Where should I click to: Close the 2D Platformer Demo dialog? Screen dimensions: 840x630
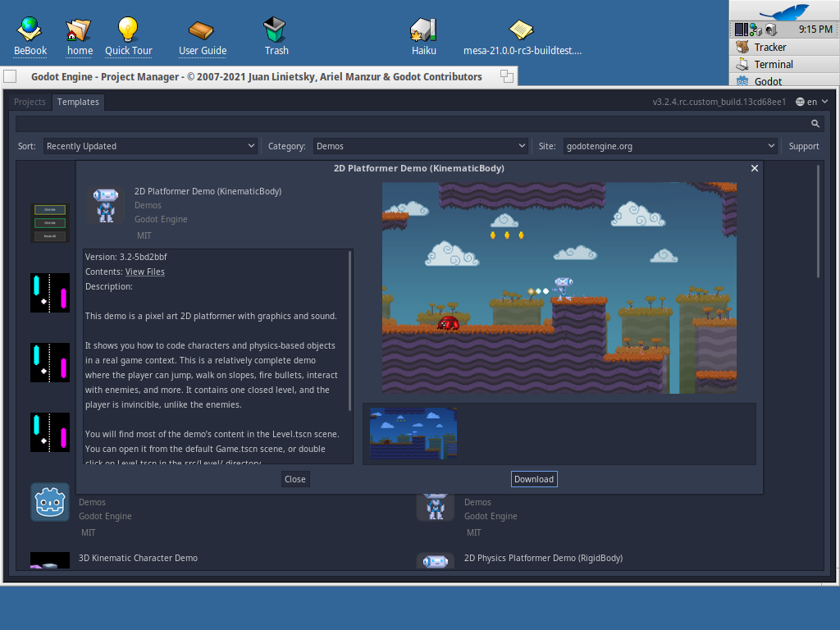click(x=755, y=168)
